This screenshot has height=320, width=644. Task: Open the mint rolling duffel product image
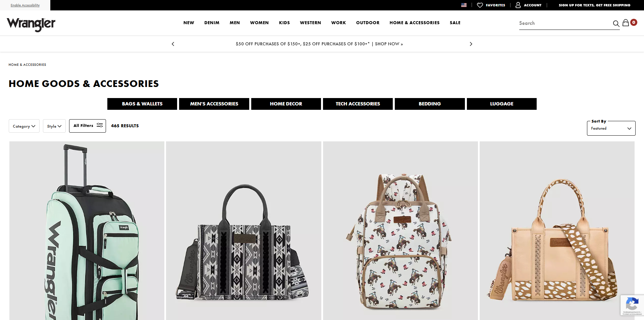coord(87,231)
